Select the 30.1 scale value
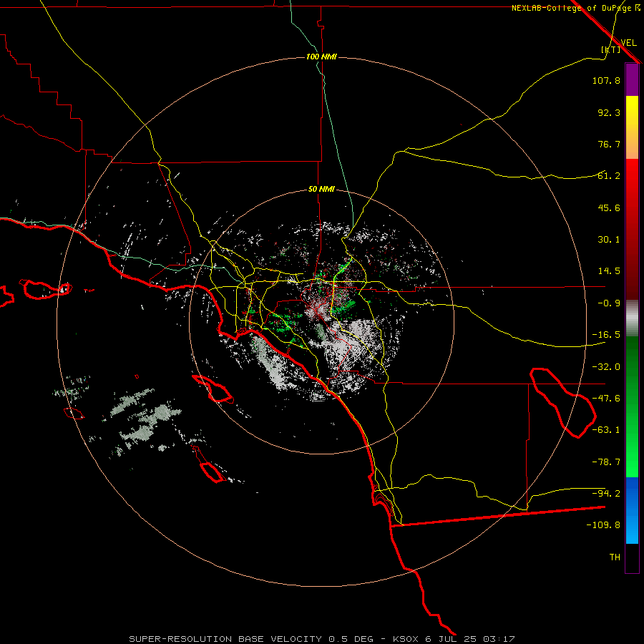This screenshot has height=644, width=644. tap(609, 240)
